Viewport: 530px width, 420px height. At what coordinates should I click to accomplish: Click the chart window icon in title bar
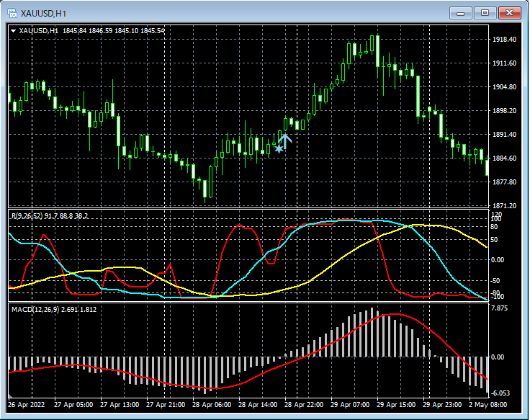click(x=12, y=12)
